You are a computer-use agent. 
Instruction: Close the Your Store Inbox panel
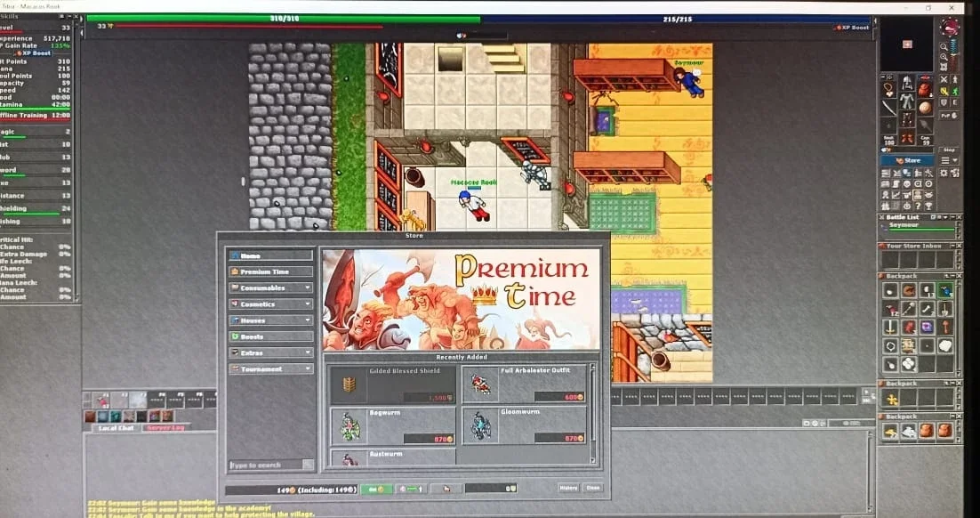click(960, 247)
